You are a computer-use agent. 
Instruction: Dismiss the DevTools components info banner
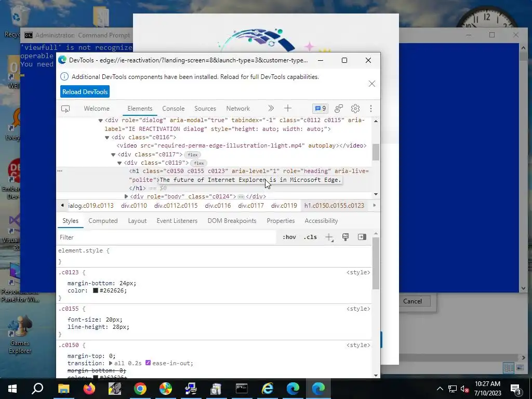click(372, 84)
